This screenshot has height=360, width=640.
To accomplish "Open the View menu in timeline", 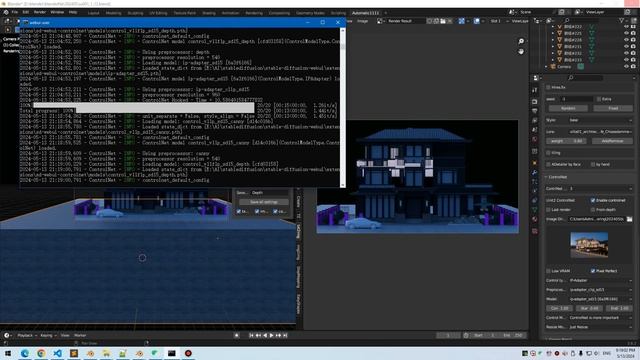I will (65, 335).
